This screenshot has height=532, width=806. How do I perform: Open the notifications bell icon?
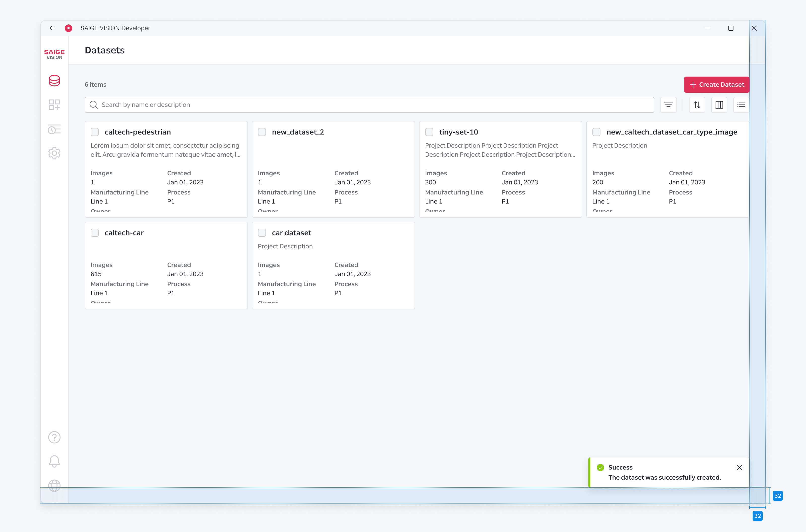click(x=54, y=461)
